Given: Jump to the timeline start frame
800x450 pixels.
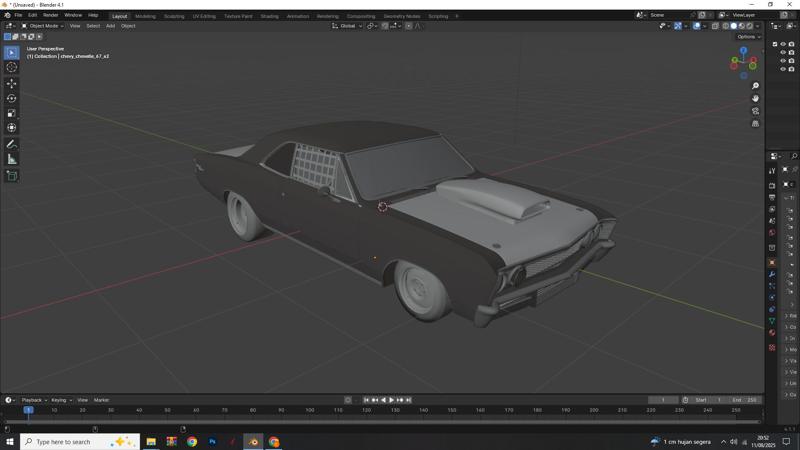Looking at the screenshot, I should point(366,400).
